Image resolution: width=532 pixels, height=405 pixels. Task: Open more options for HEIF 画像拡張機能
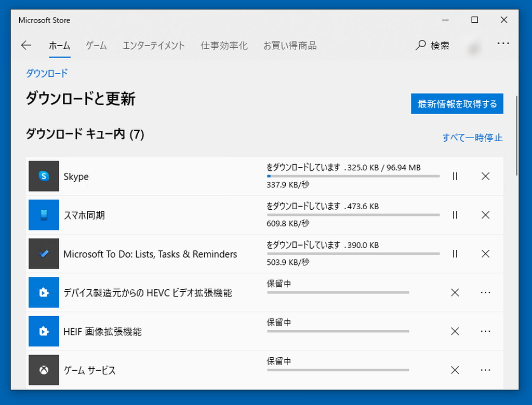(485, 331)
